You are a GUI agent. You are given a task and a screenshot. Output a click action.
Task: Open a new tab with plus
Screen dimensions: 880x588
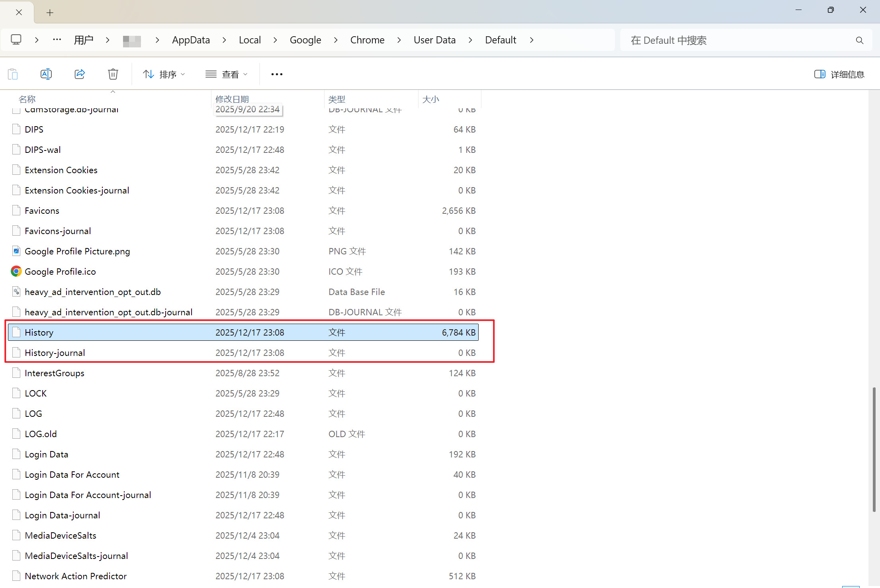pos(50,13)
